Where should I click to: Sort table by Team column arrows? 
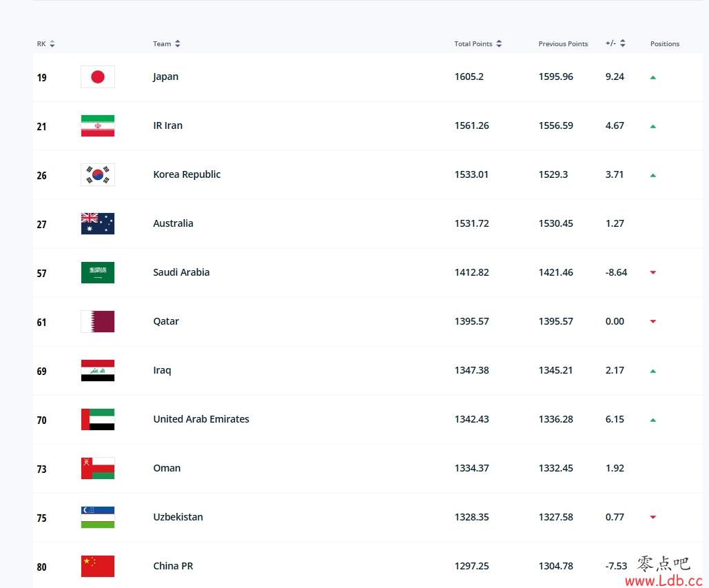(177, 43)
